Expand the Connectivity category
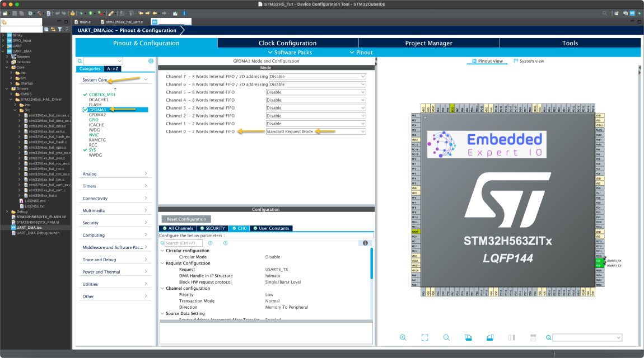The width and height of the screenshot is (644, 358). click(x=115, y=199)
